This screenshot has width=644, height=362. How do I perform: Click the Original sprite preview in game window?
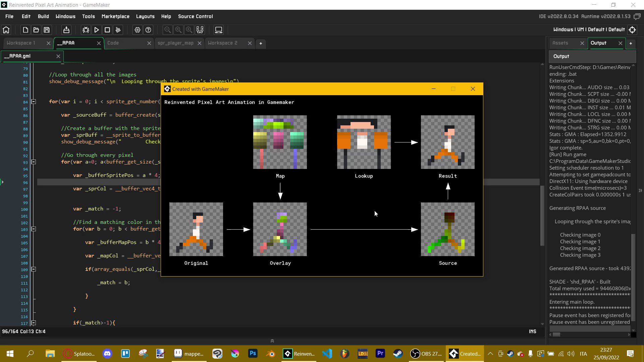[196, 229]
